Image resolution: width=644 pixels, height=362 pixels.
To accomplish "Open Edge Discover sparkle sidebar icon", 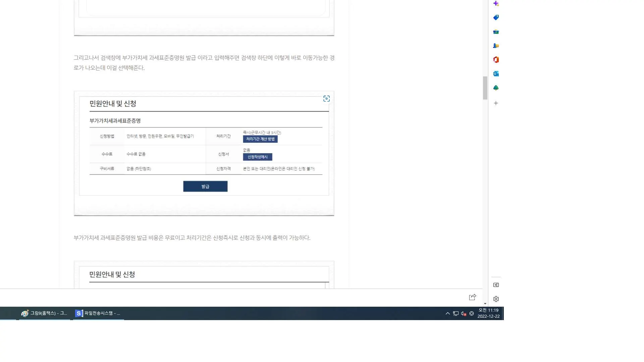I will point(496,4).
